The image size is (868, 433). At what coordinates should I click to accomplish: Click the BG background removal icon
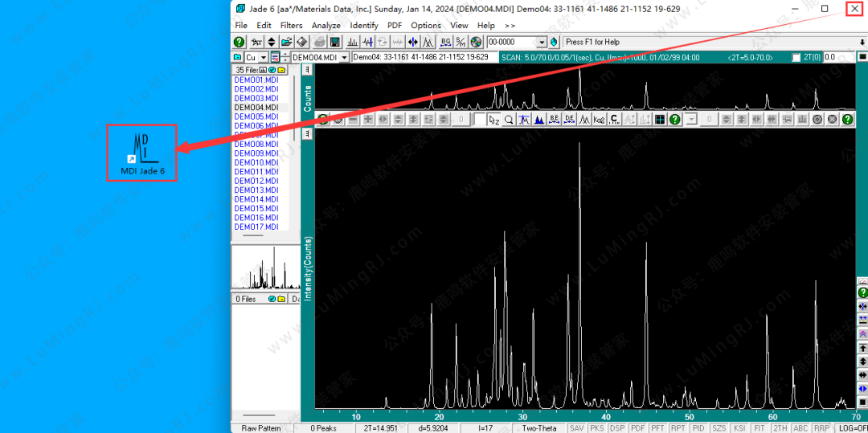pyautogui.click(x=444, y=42)
